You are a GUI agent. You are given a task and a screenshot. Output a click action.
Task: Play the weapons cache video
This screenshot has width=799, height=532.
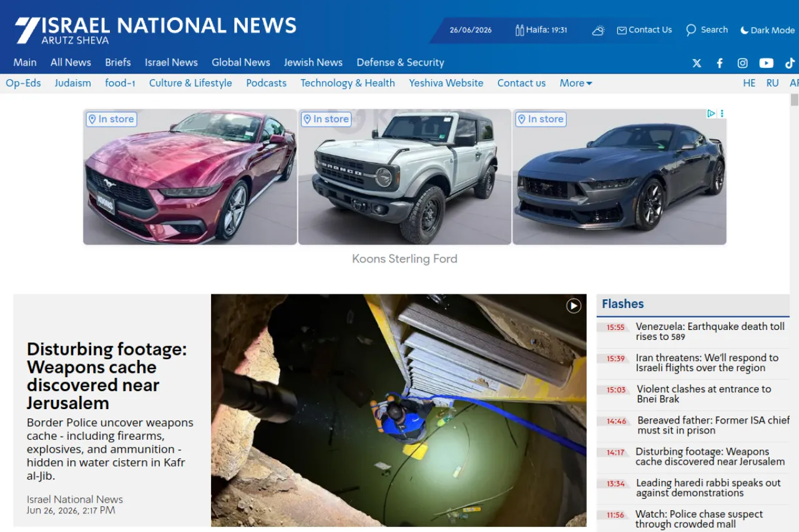pos(574,306)
